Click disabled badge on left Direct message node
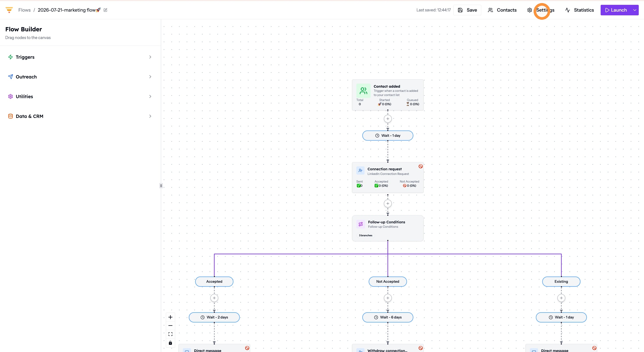The width and height of the screenshot is (644, 352). tap(247, 348)
